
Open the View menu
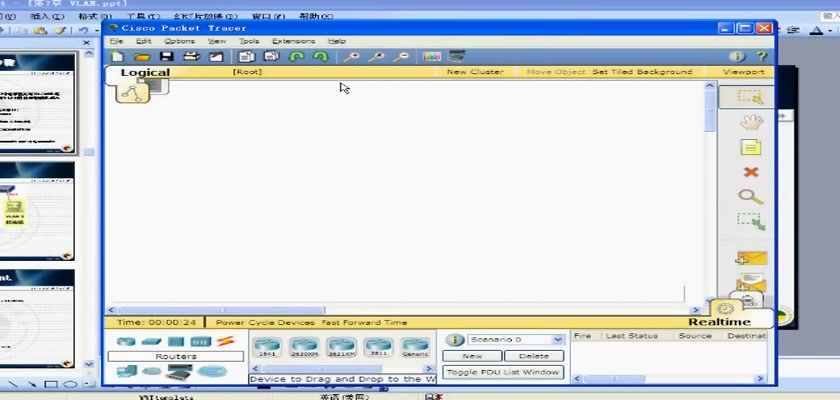[x=217, y=41]
